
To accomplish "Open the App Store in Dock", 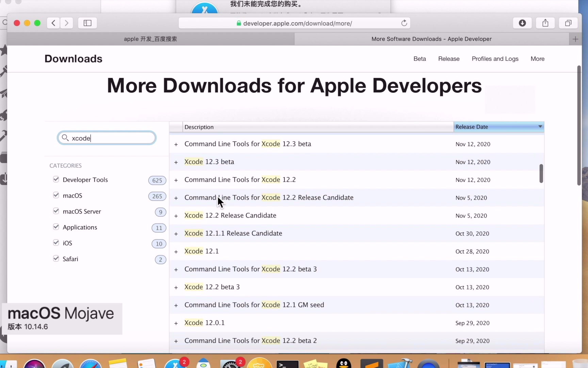I will [x=175, y=365].
